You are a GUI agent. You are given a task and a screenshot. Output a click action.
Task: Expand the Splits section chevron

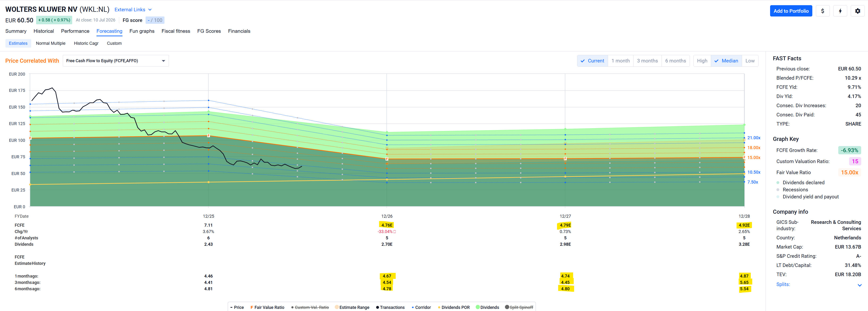tap(859, 285)
